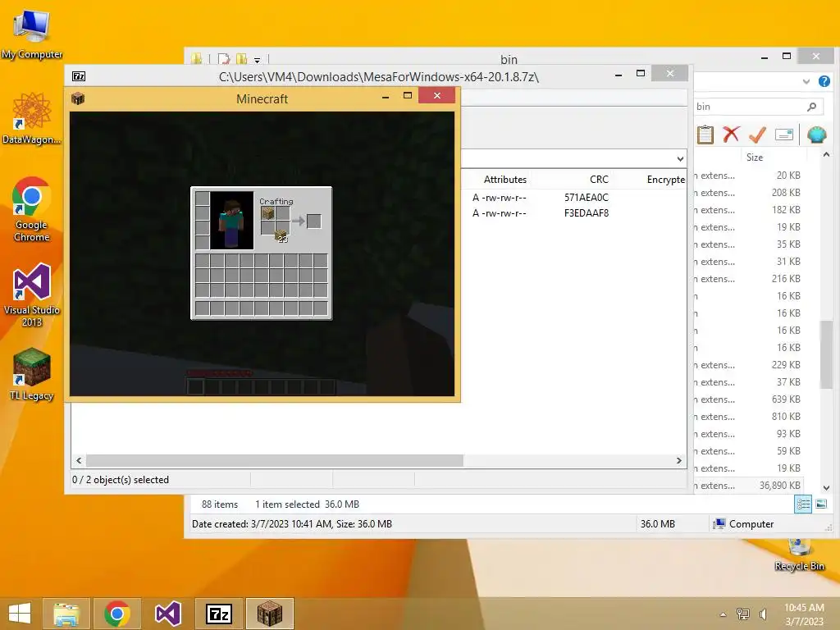The width and height of the screenshot is (840, 630).
Task: Click Explorer vertical scrollbar up arrow
Action: click(826, 154)
